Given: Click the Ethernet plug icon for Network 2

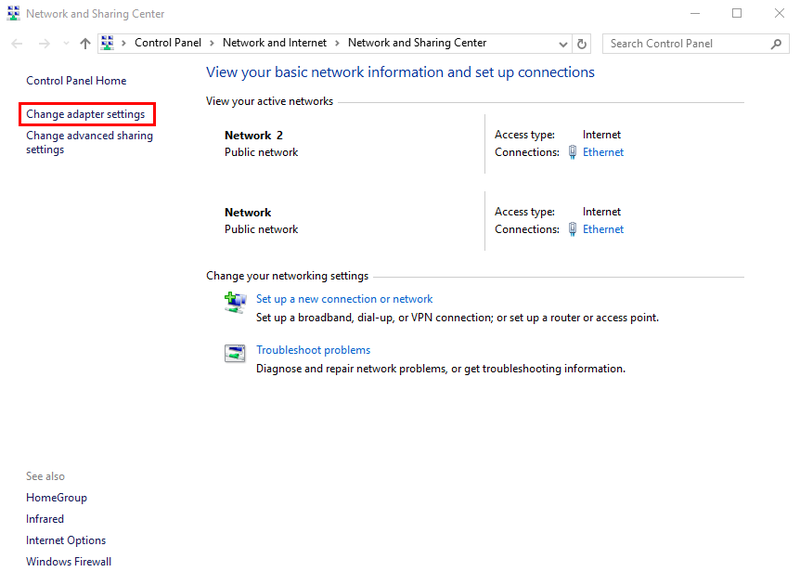Looking at the screenshot, I should [573, 152].
